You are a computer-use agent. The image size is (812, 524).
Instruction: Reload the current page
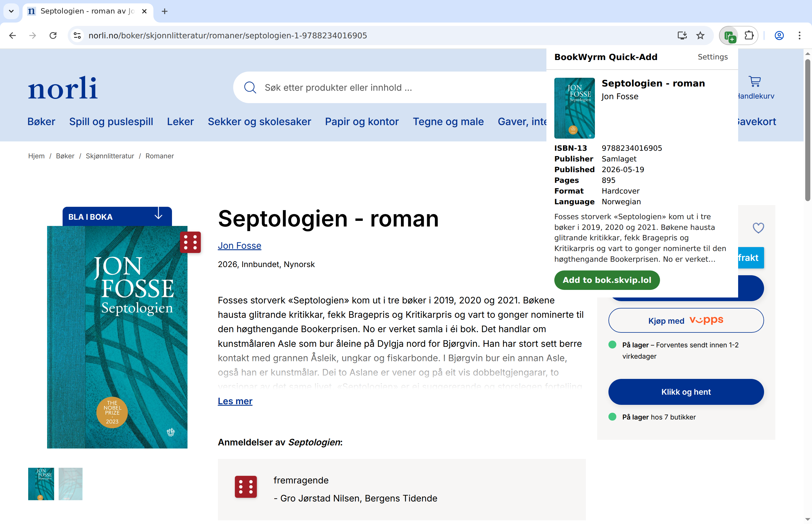click(53, 35)
